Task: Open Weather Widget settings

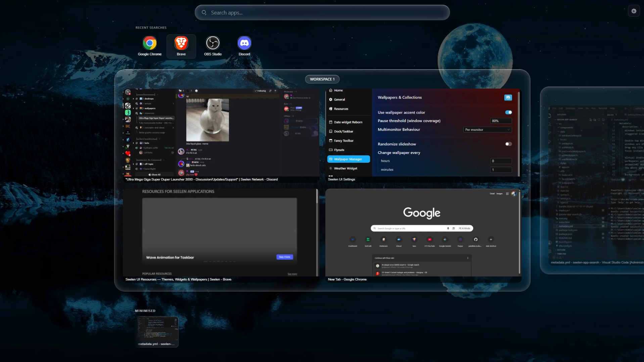Action: coord(349,168)
